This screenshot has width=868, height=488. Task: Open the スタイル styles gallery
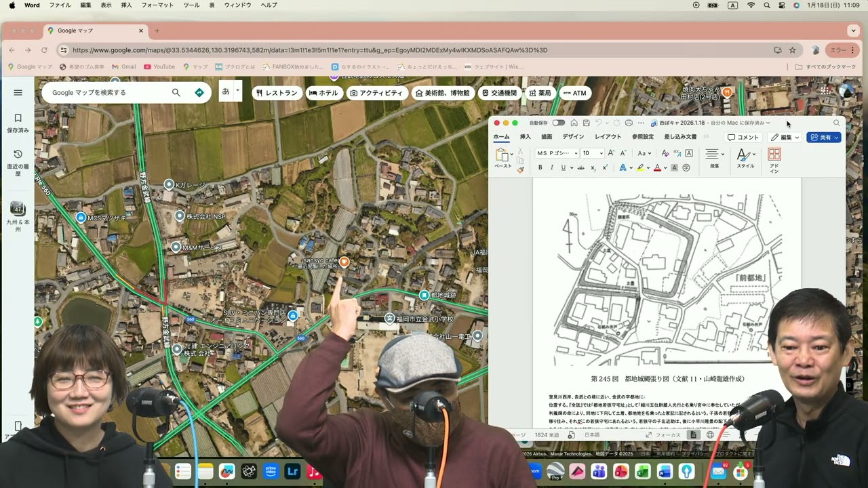point(745,159)
